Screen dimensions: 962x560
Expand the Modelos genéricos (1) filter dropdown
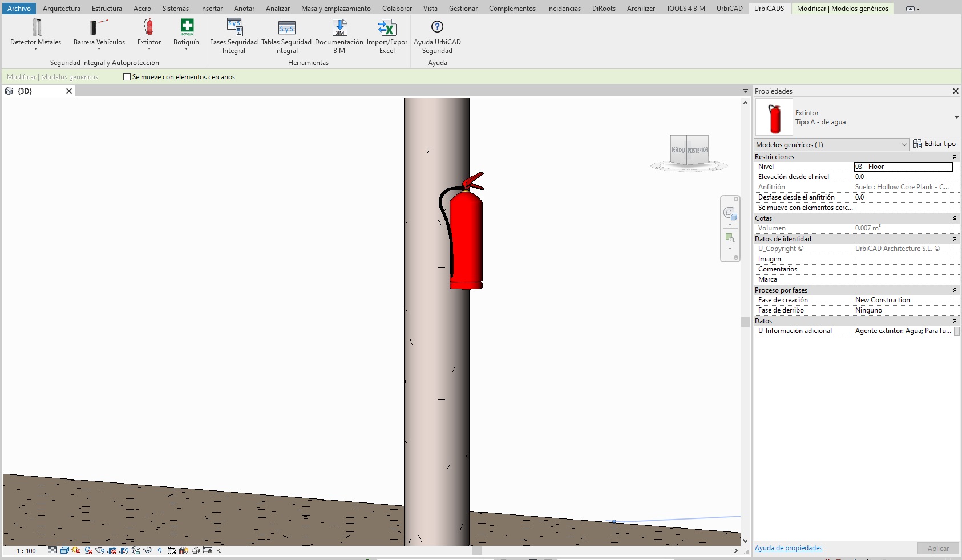[x=904, y=145]
